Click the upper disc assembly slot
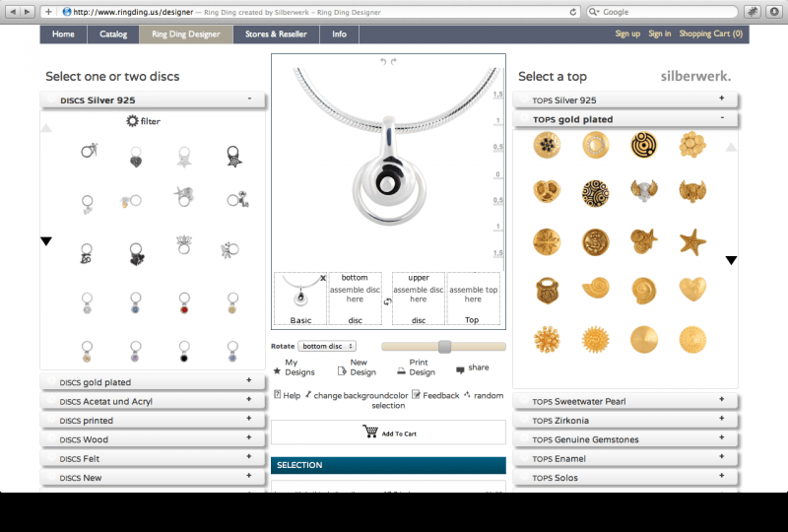The width and height of the screenshot is (788, 532). click(418, 299)
